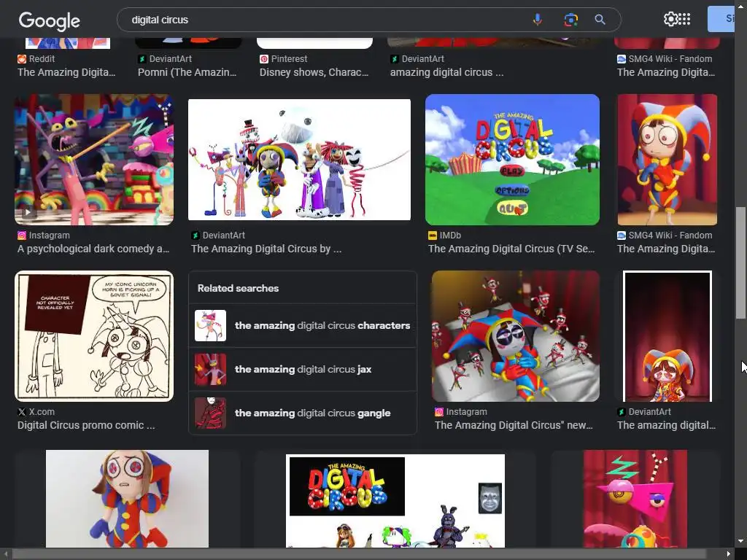The width and height of the screenshot is (747, 560).
Task: Open thumbnail with logo and Bonnie figure
Action: click(395, 500)
